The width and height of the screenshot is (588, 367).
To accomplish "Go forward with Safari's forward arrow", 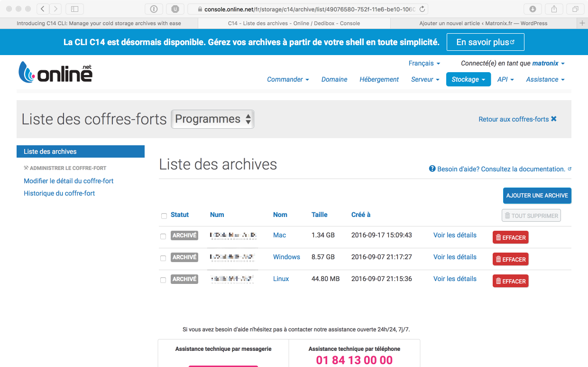I will tap(55, 9).
